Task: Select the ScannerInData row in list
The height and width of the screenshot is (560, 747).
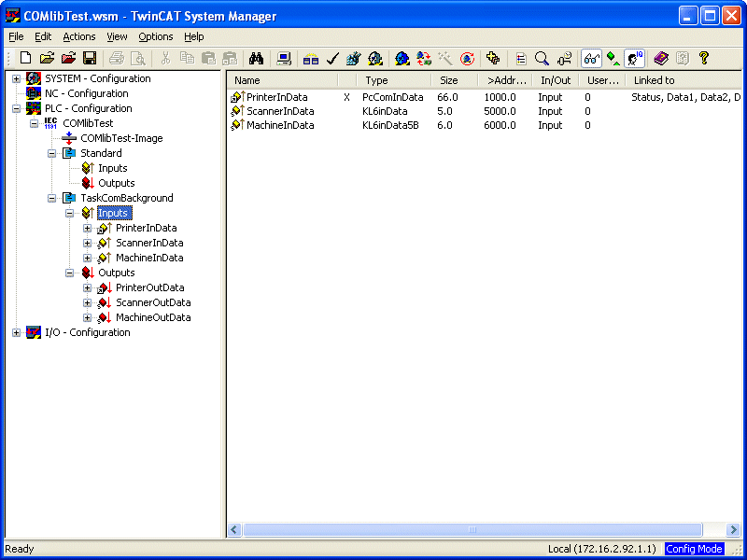Action: [x=486, y=111]
